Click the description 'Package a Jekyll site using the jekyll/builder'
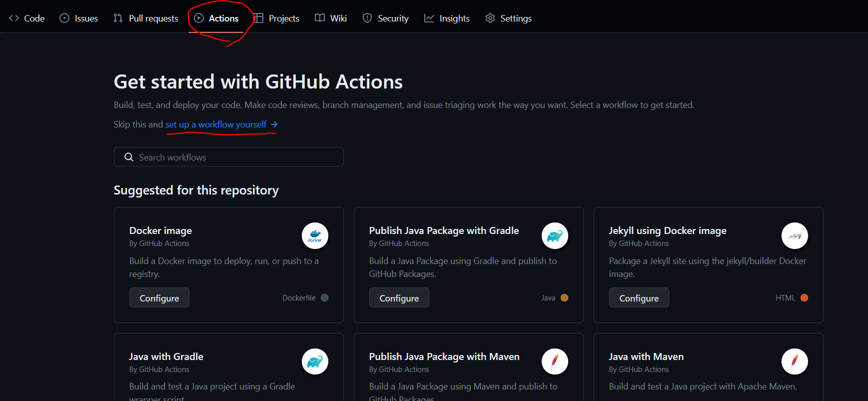Image resolution: width=868 pixels, height=401 pixels. tap(708, 267)
